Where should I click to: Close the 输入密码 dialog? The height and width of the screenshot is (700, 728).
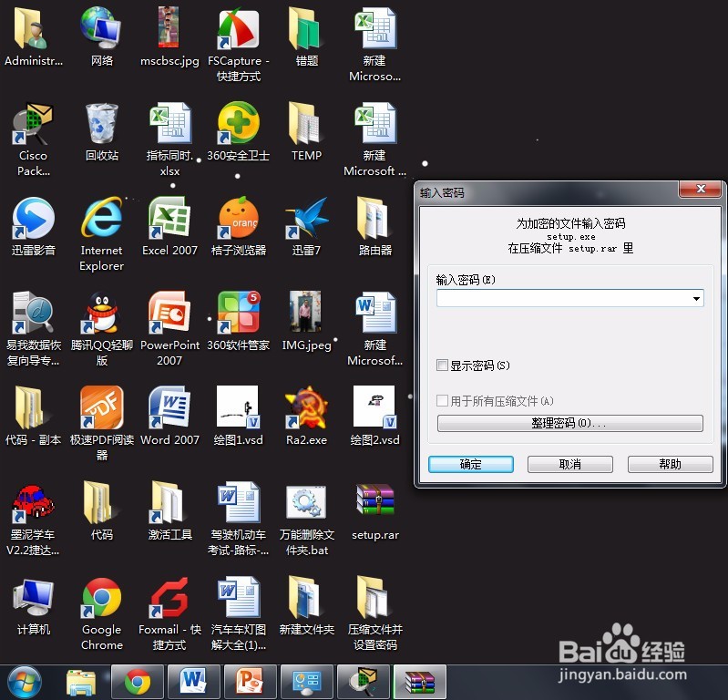pyautogui.click(x=701, y=189)
